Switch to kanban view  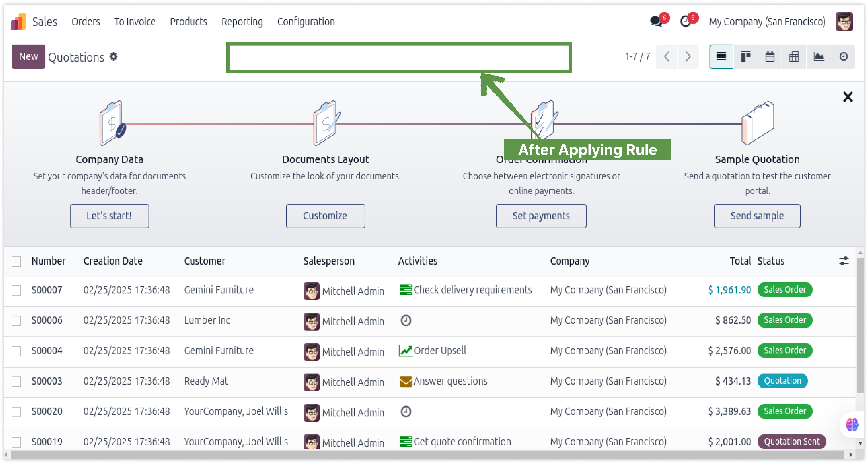click(x=746, y=57)
